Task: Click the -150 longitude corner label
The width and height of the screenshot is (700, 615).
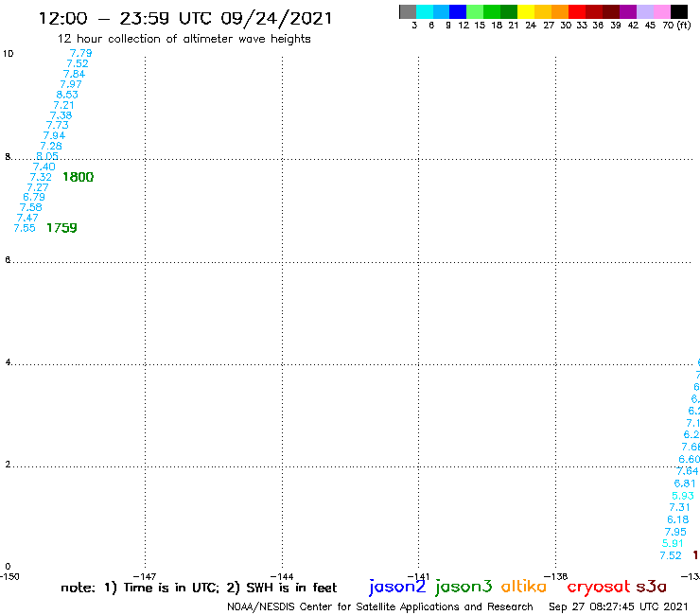Action: pyautogui.click(x=9, y=576)
